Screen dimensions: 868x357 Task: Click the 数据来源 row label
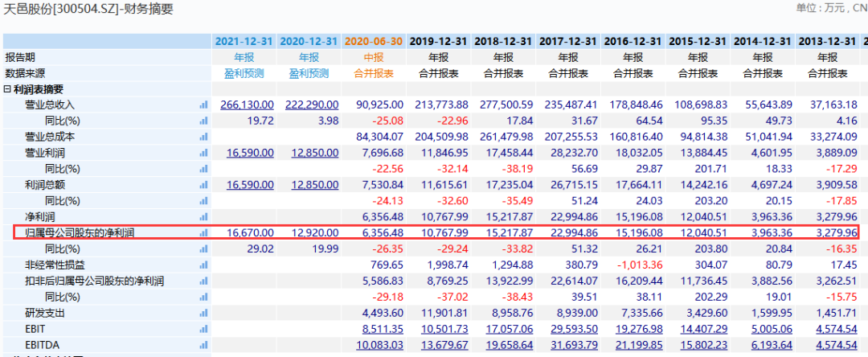click(x=25, y=73)
